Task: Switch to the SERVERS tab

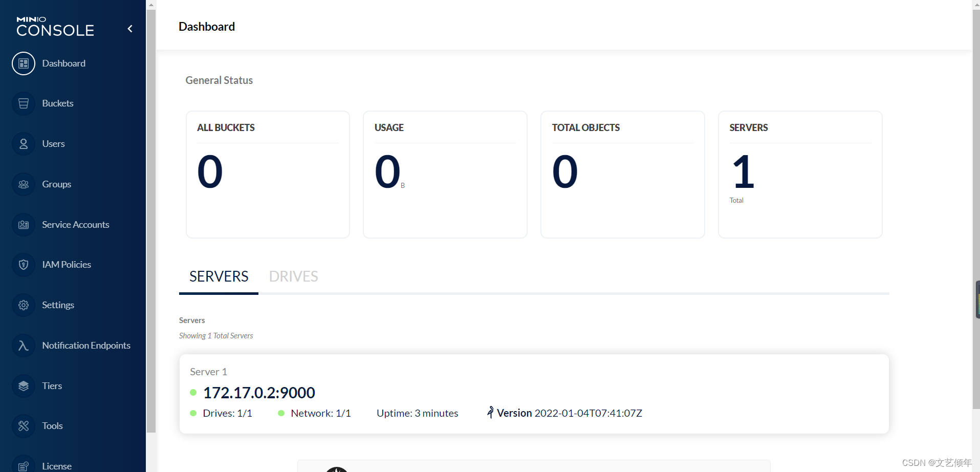Action: pyautogui.click(x=219, y=277)
